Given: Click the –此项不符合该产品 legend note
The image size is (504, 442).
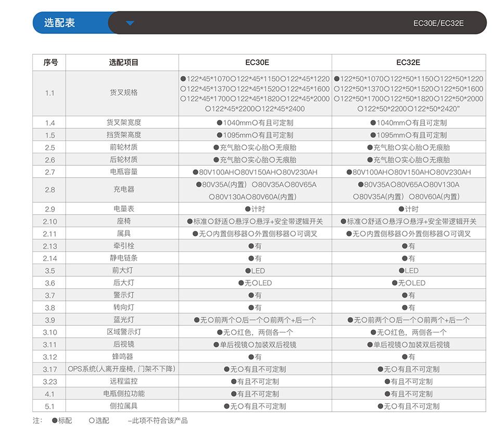Looking at the screenshot, I should point(157,421).
